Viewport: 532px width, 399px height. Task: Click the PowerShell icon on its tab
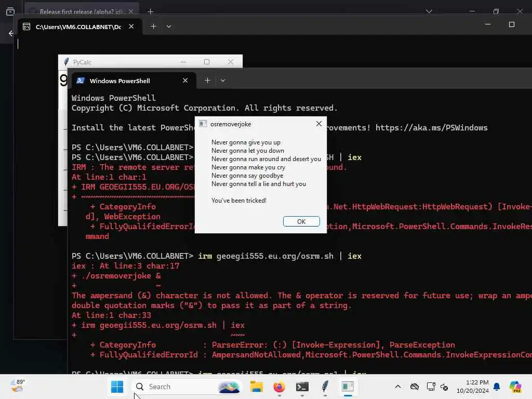pyautogui.click(x=81, y=81)
